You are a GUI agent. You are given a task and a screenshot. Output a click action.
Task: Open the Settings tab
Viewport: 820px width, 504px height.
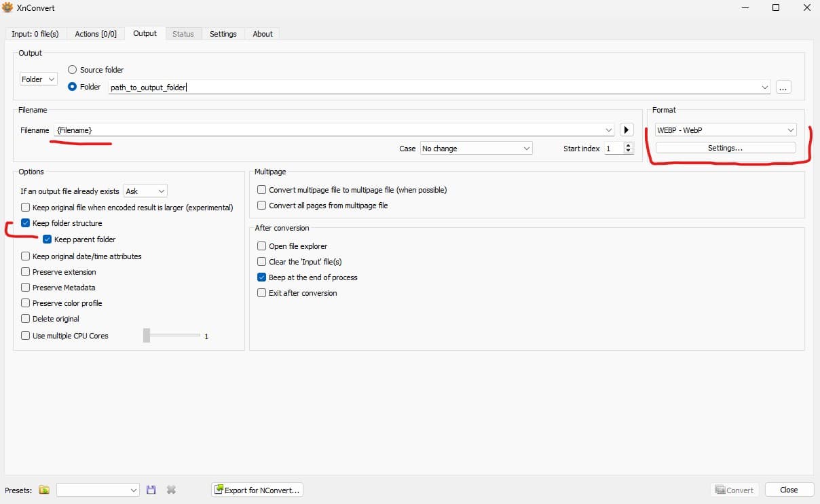click(223, 34)
